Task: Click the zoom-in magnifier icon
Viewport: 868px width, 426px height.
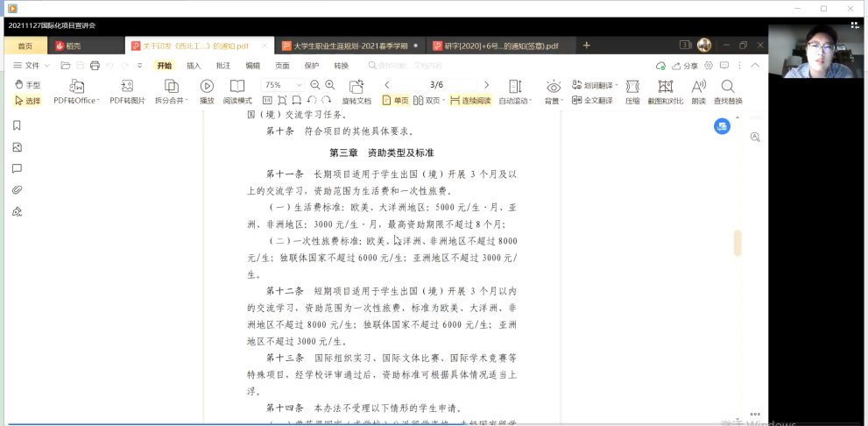Action: 330,85
